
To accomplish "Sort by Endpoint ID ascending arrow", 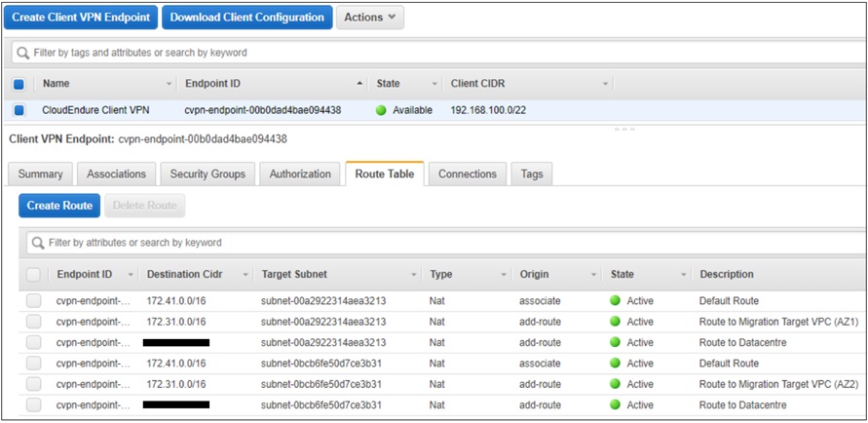I will click(x=360, y=84).
